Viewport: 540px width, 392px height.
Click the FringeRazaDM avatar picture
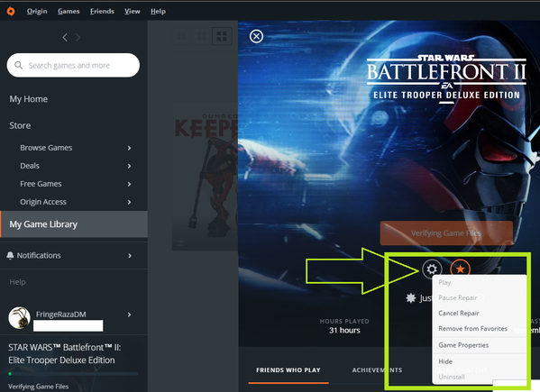[19, 318]
